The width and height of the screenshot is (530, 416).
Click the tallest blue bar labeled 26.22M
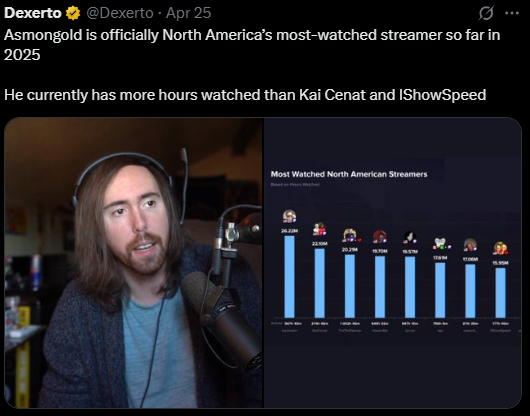pyautogui.click(x=289, y=276)
